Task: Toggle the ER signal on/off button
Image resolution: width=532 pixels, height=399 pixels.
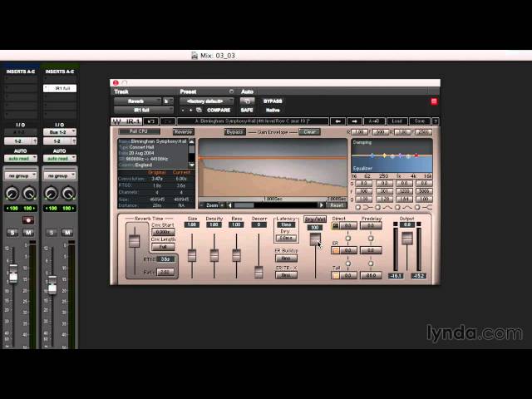Action: pyautogui.click(x=335, y=250)
